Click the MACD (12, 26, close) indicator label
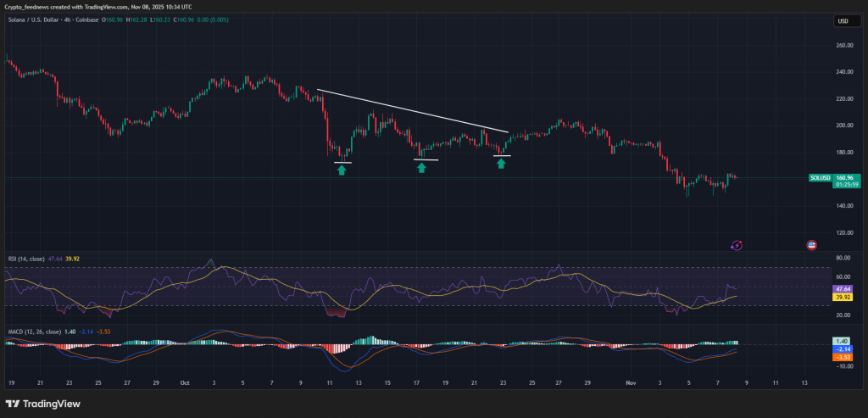This screenshot has height=418, width=868. pyautogui.click(x=35, y=332)
